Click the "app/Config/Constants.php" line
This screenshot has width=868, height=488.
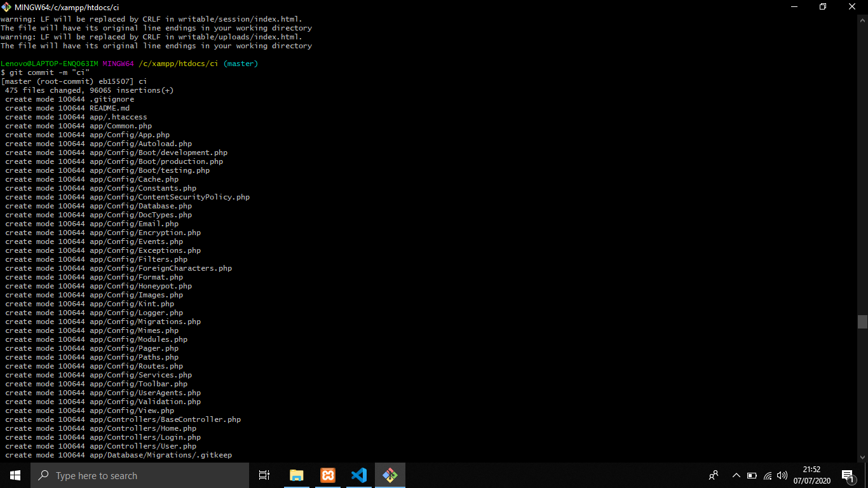(100, 188)
